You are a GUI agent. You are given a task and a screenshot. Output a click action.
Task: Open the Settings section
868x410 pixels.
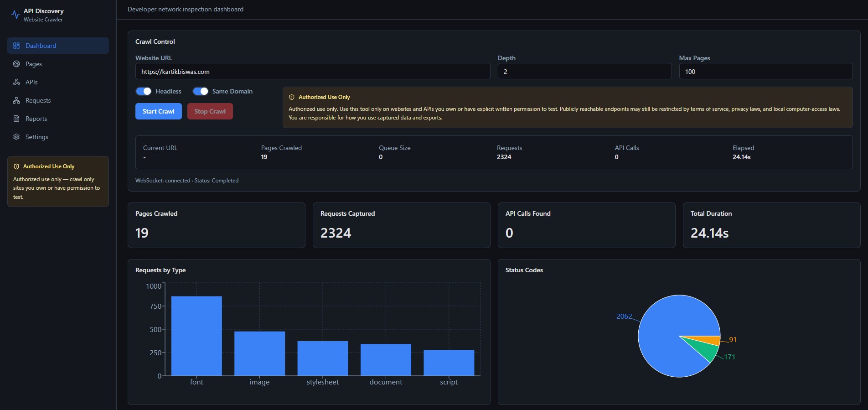pos(58,137)
